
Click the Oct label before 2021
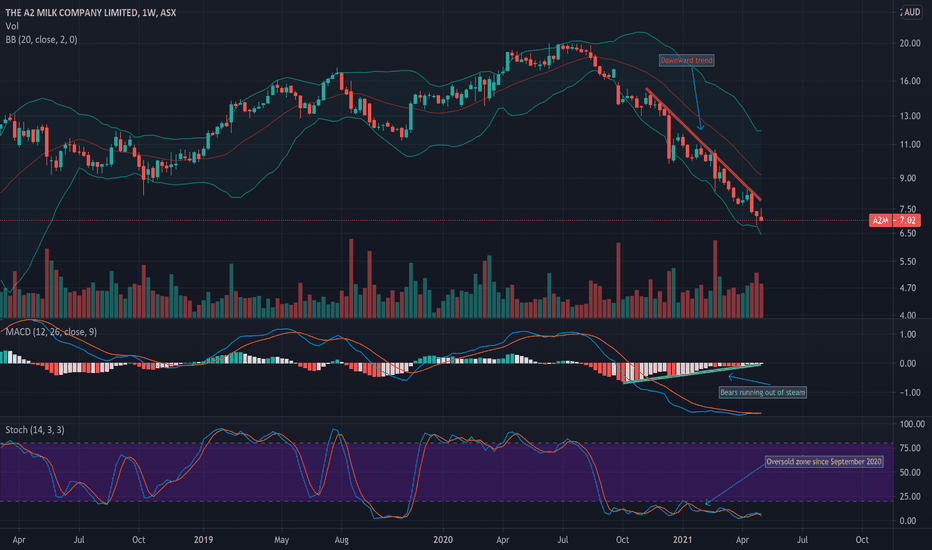[622, 540]
